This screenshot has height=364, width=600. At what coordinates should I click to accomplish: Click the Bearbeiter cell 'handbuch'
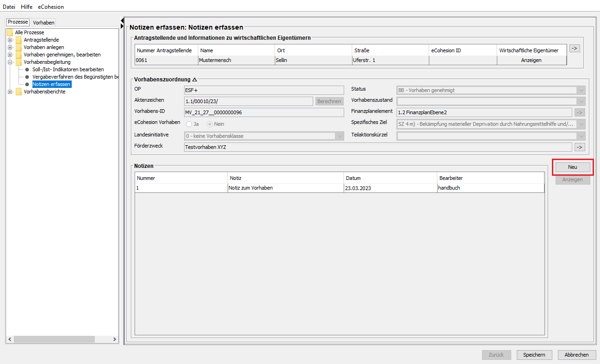(490, 188)
